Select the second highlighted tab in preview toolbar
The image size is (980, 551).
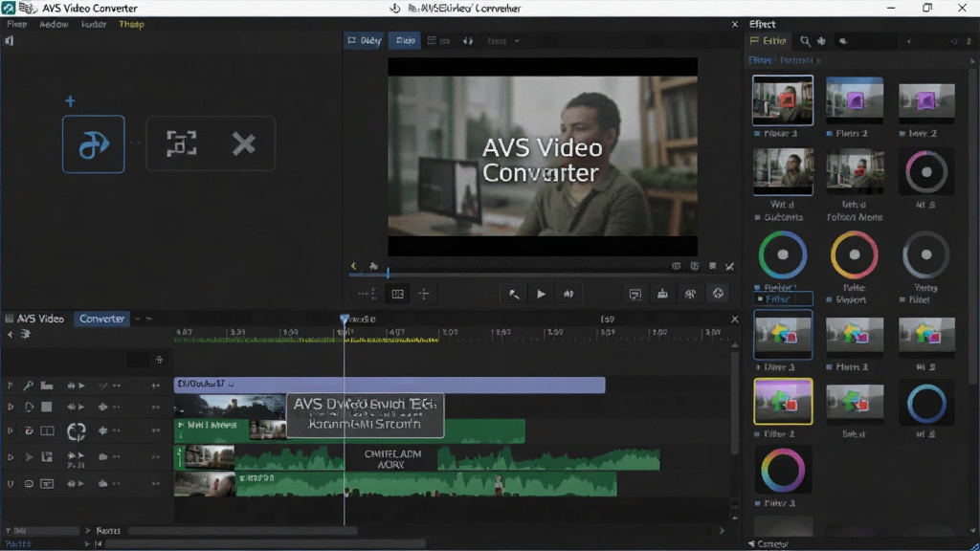pos(405,40)
